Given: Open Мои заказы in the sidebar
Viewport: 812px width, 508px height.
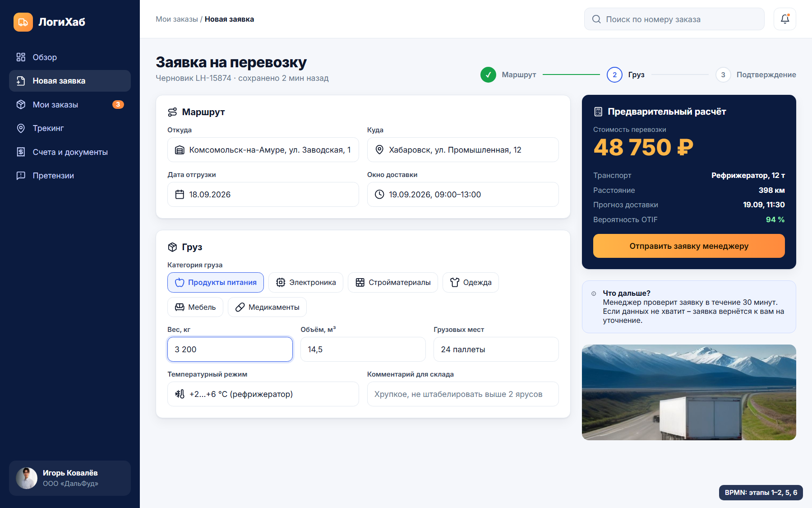Looking at the screenshot, I should point(70,105).
